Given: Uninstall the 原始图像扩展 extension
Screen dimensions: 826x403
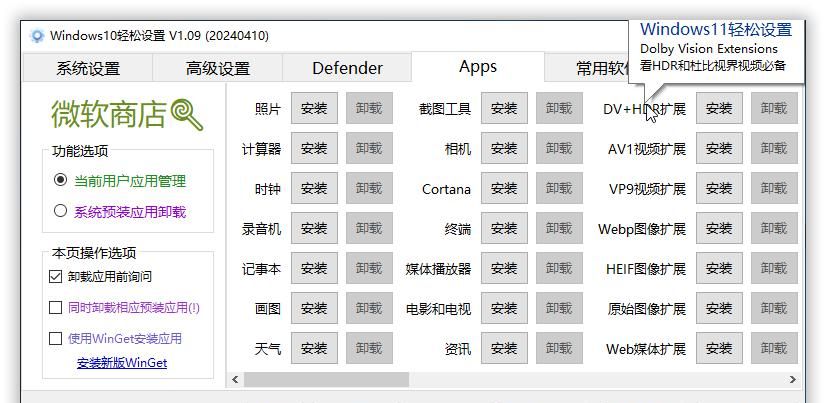Looking at the screenshot, I should click(774, 309).
